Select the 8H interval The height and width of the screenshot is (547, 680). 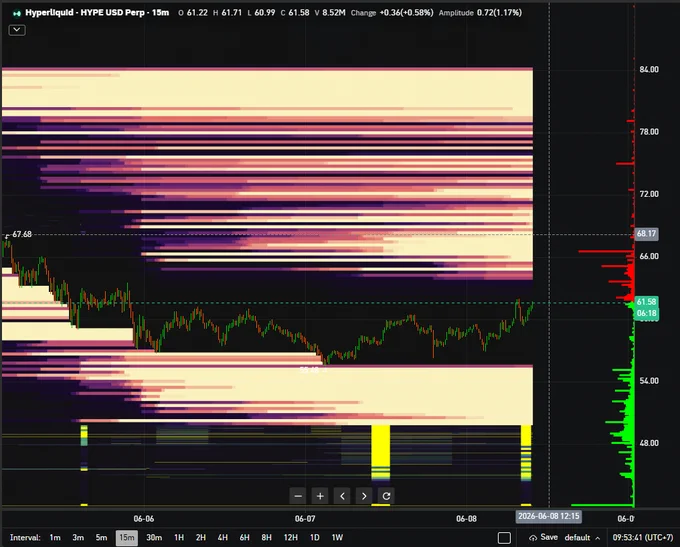266,537
